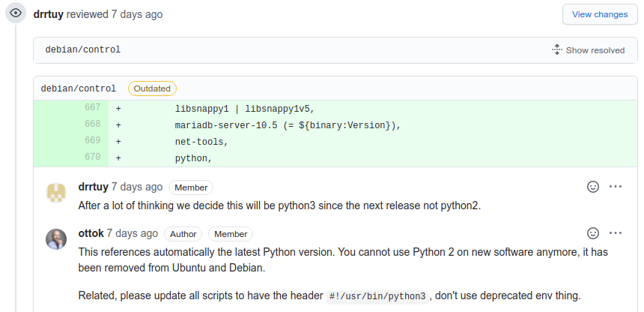Open debian/control file link in outdated thread
The height and width of the screenshot is (312, 644).
coord(79,88)
